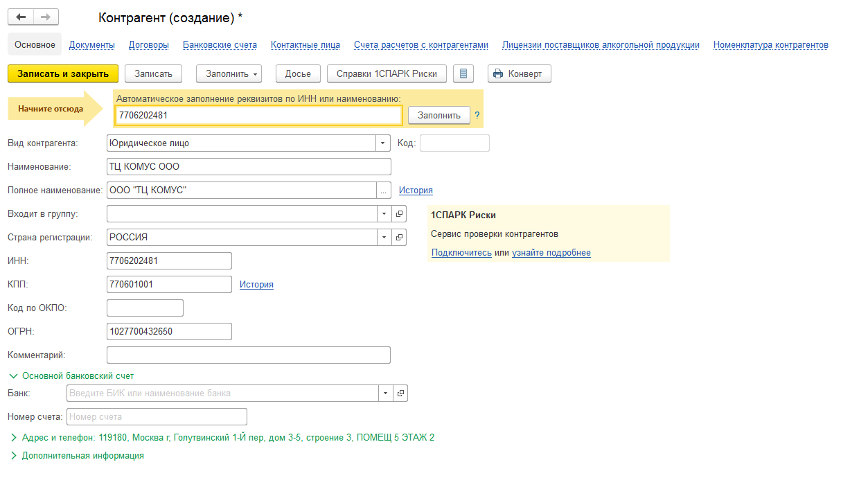Click the Подключитесь link

[461, 253]
